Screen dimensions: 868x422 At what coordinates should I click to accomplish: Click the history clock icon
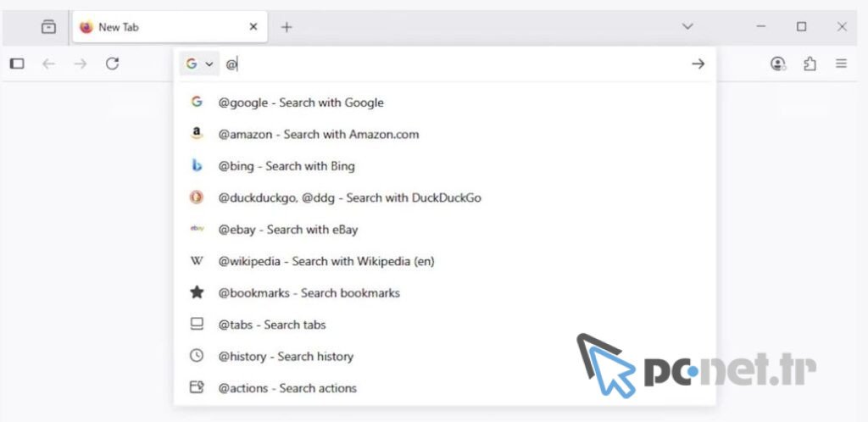pyautogui.click(x=197, y=356)
